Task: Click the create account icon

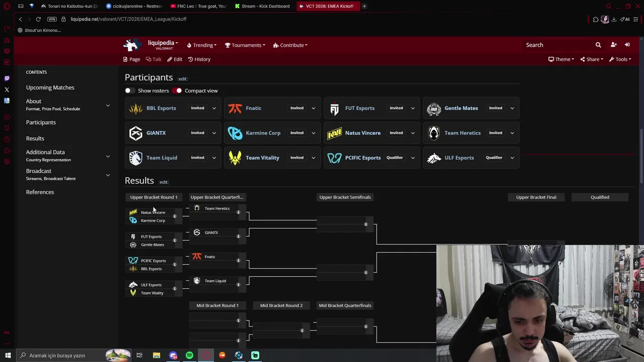Action: click(613, 45)
